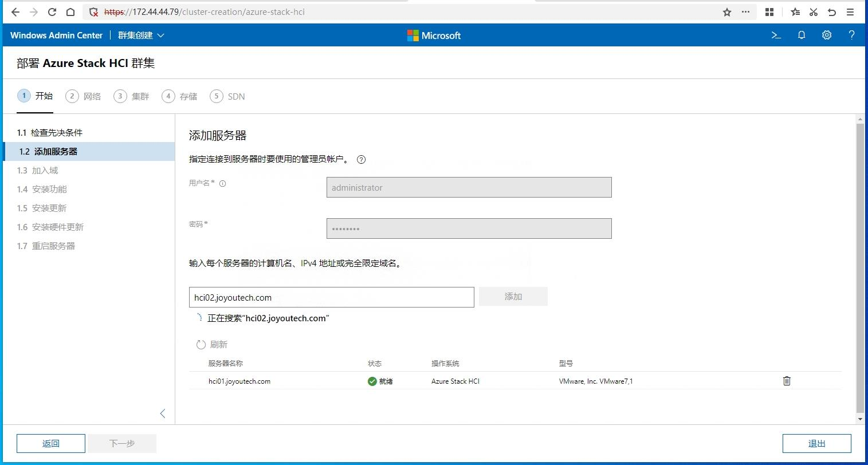Click the Add server button
This screenshot has width=868, height=465.
(513, 297)
